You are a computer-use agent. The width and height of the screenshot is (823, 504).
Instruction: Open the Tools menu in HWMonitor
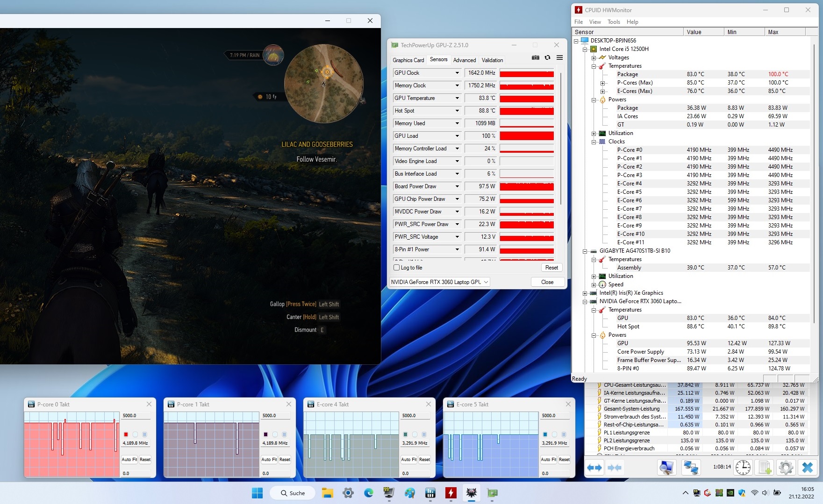(613, 22)
